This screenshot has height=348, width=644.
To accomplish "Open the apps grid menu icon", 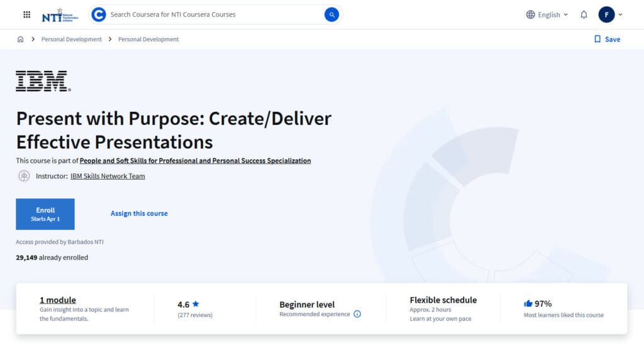I will 26,14.
